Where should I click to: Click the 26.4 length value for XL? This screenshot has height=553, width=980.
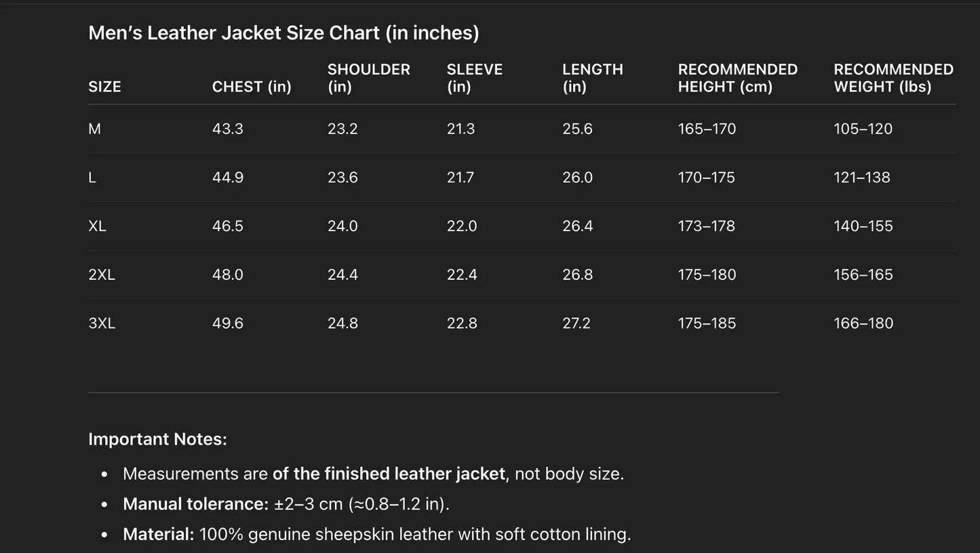577,226
